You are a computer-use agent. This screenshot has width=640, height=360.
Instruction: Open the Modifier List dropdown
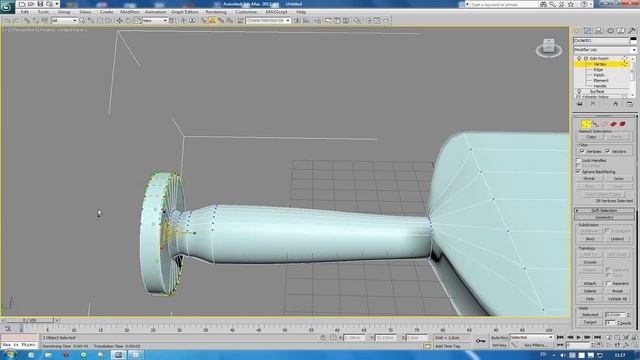[x=604, y=50]
